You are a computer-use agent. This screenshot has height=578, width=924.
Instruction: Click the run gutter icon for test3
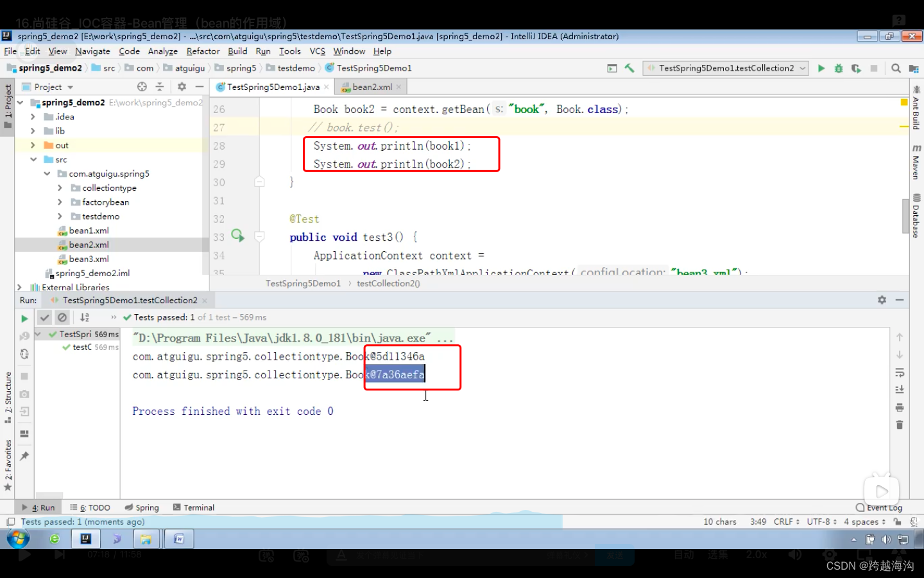(x=237, y=236)
